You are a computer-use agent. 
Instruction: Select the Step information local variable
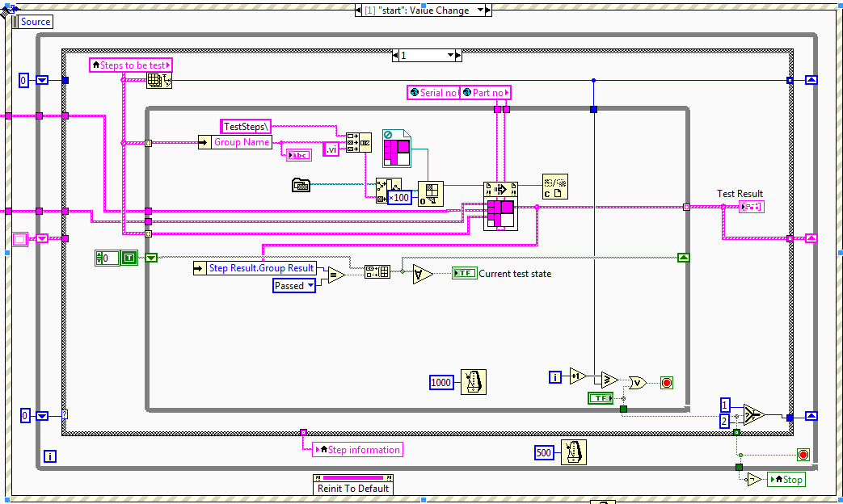(x=357, y=450)
